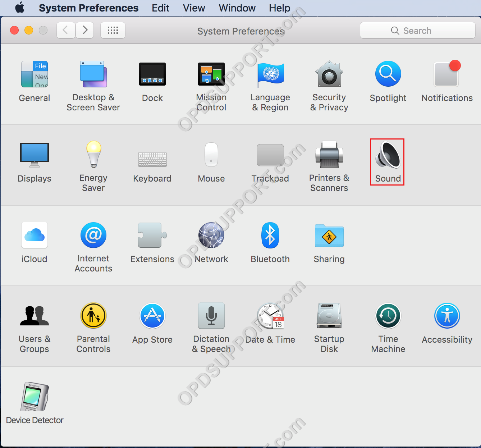Open the View menu
Screen dimensions: 481x448
[x=194, y=8]
